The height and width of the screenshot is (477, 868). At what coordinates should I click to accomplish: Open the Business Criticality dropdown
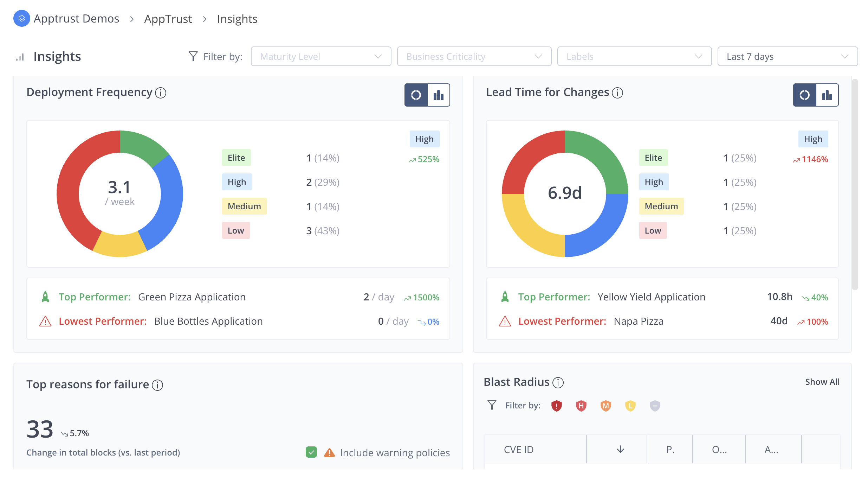point(474,56)
